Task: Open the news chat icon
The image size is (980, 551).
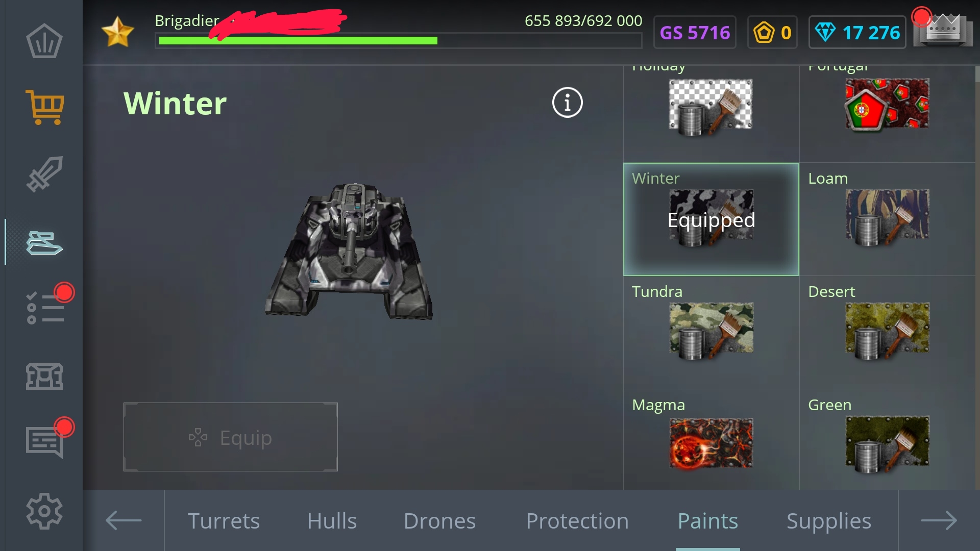Action: [x=44, y=442]
